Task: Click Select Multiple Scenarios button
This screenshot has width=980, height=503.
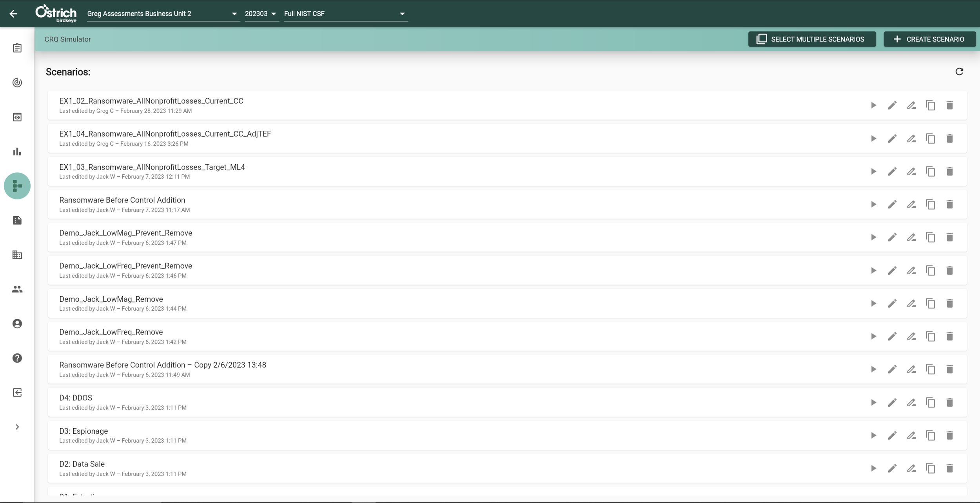Action: [x=812, y=39]
